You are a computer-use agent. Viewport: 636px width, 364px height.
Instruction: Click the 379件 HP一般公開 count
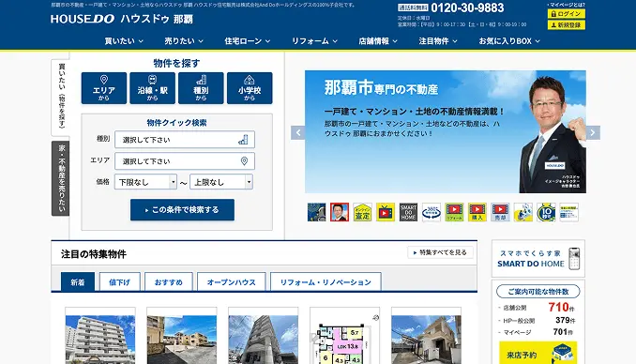[x=566, y=320]
